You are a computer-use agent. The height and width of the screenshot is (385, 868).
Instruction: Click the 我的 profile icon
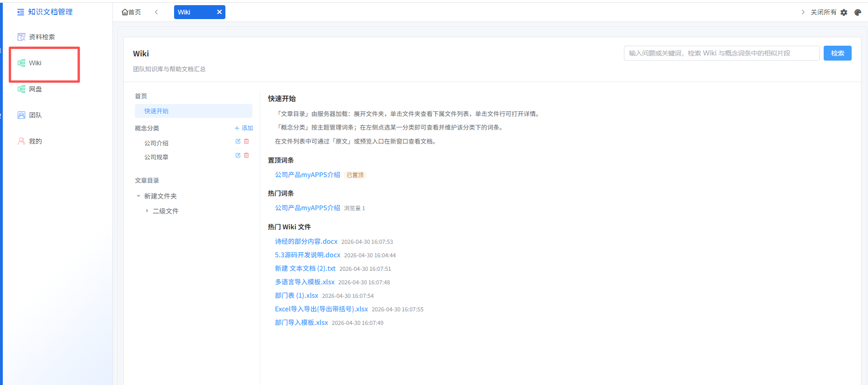(21, 141)
